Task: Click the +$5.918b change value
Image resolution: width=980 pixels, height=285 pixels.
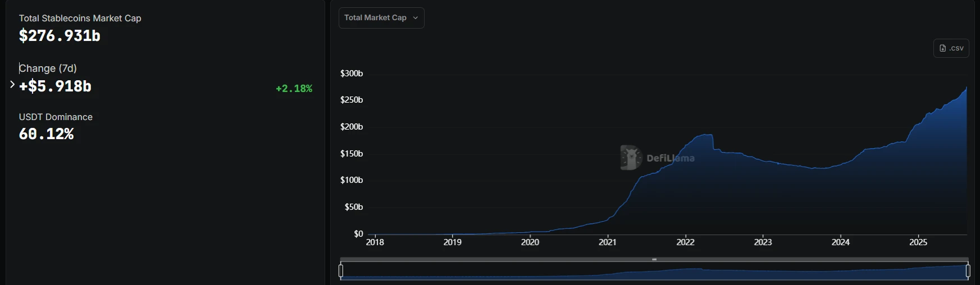Action: pos(55,86)
